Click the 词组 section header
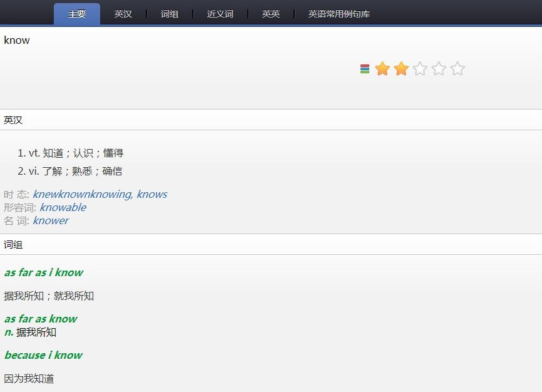This screenshot has height=392, width=542. coord(271,245)
